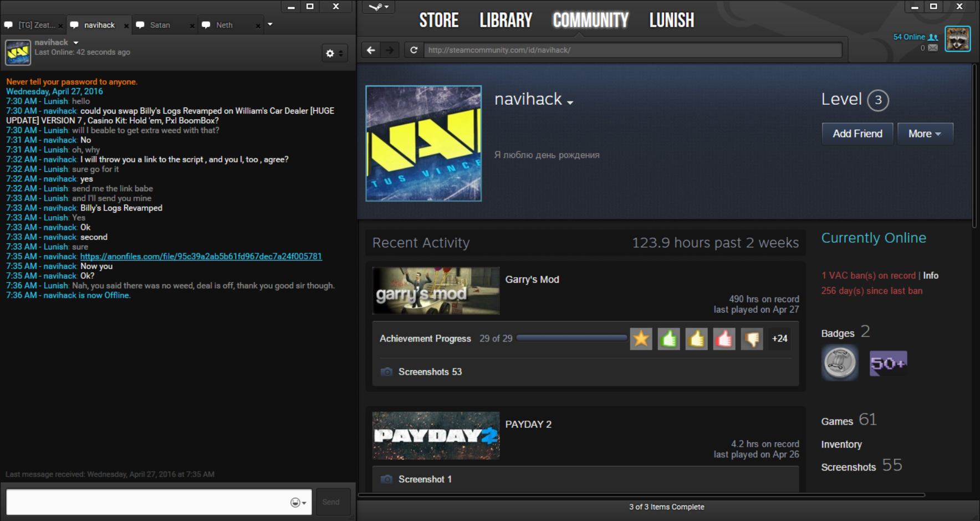This screenshot has width=980, height=521.
Task: Click the Garry's Mod game title
Action: tap(532, 279)
